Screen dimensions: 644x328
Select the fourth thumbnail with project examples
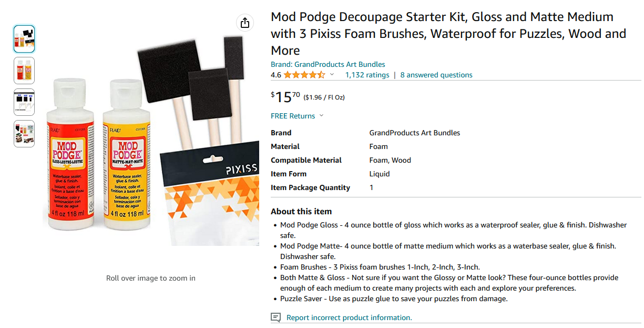[24, 134]
